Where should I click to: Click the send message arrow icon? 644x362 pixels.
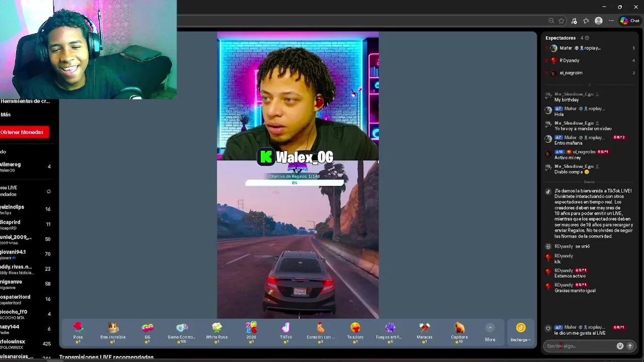click(629, 346)
